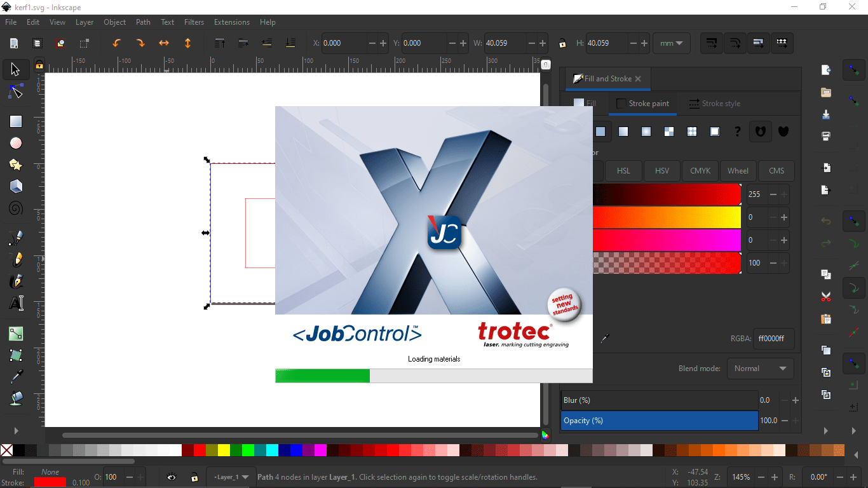This screenshot has height=488, width=868.
Task: Click the Opacity (%) slider bar
Action: (659, 421)
